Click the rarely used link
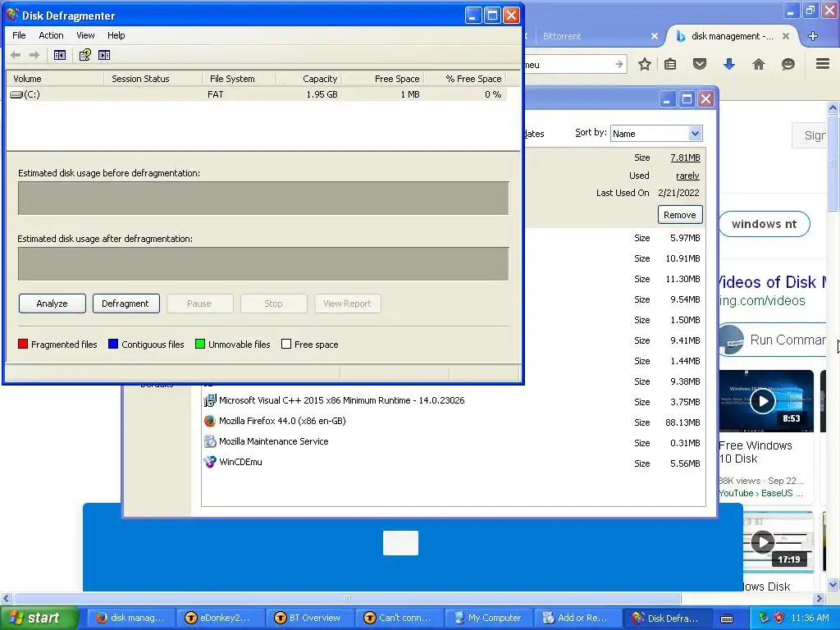 (687, 176)
